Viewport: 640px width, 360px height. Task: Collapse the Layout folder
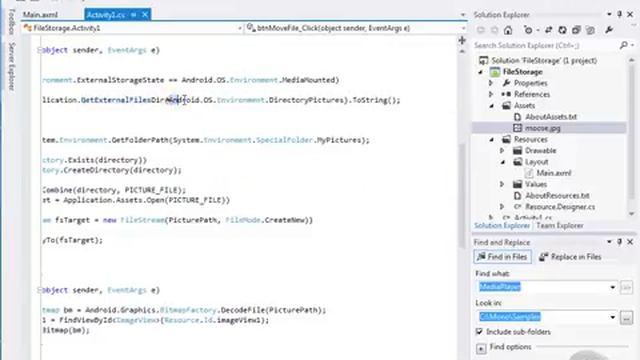(x=503, y=162)
